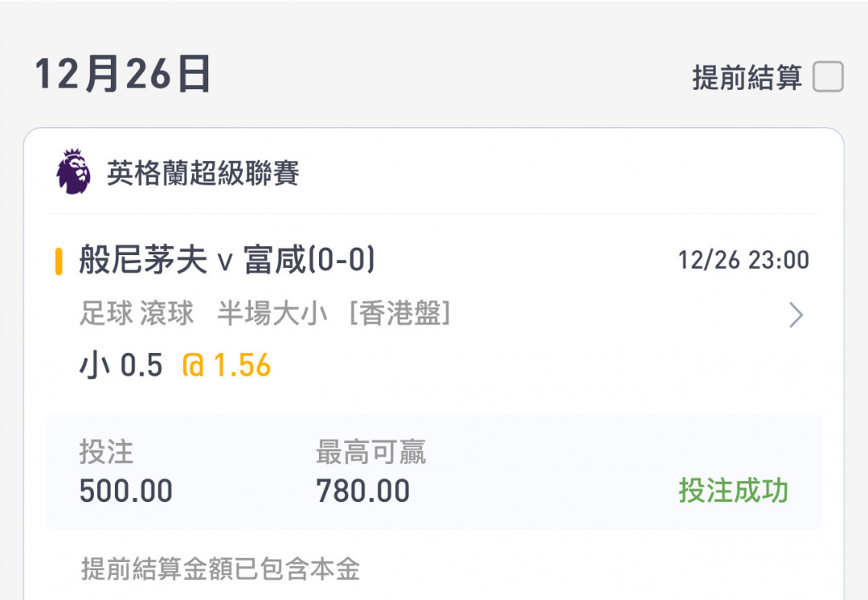Click the 足球 滾球 sport label
This screenshot has height=600, width=868.
137,314
